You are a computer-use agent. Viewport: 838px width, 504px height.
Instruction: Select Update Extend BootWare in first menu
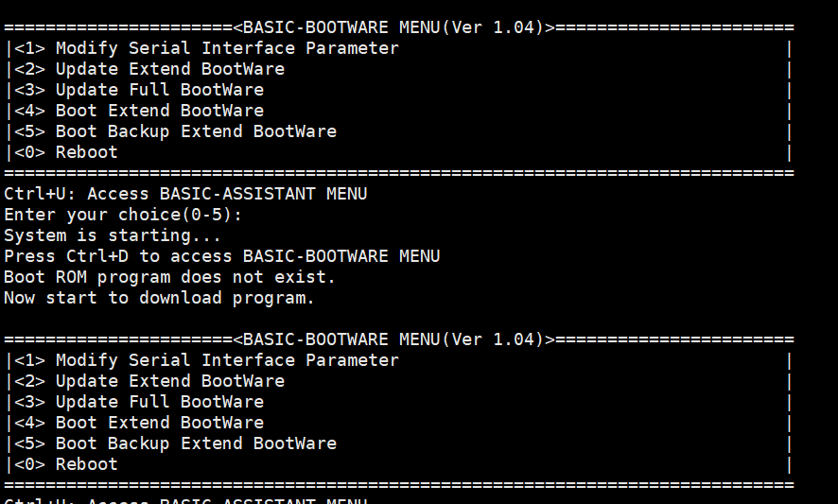coord(169,69)
